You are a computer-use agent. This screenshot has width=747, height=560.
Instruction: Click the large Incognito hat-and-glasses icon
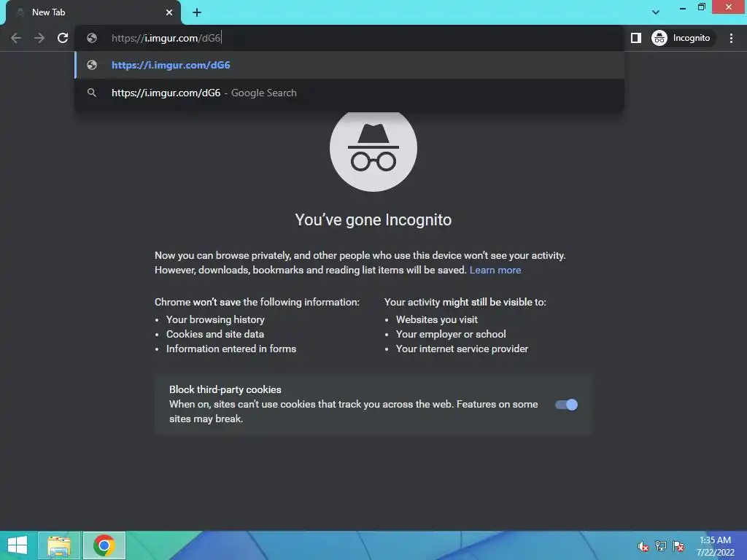point(373,152)
